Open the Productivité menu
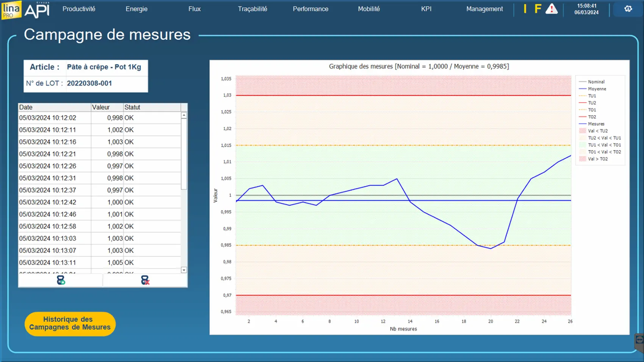 (79, 9)
